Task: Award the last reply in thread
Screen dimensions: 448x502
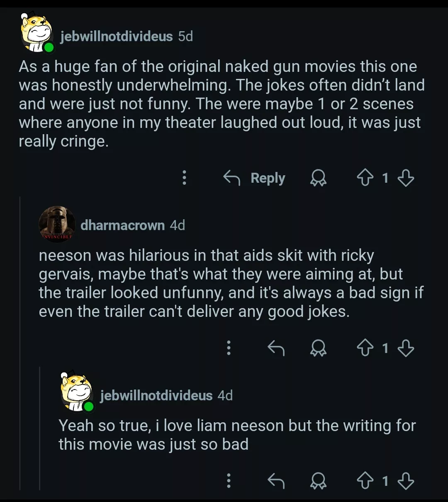Action: [x=318, y=481]
